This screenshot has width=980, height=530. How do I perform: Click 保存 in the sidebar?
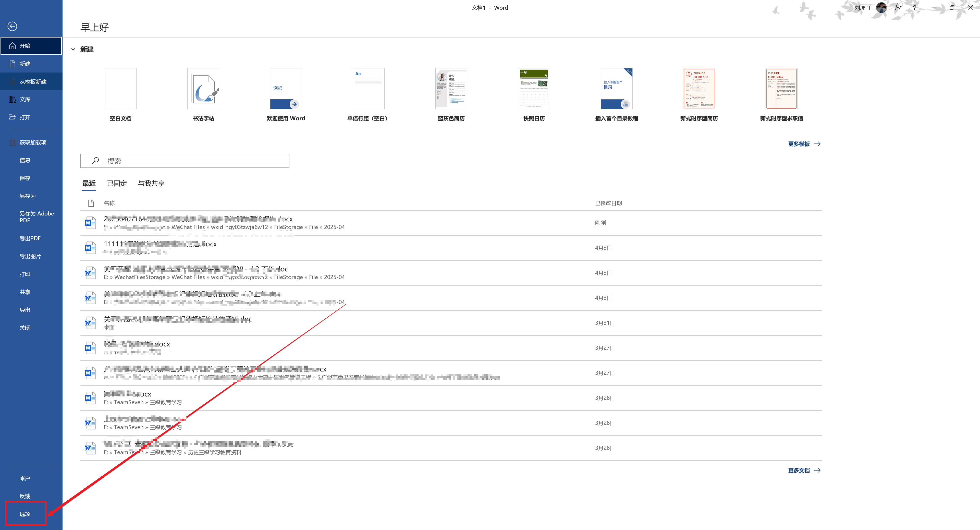pos(31,178)
